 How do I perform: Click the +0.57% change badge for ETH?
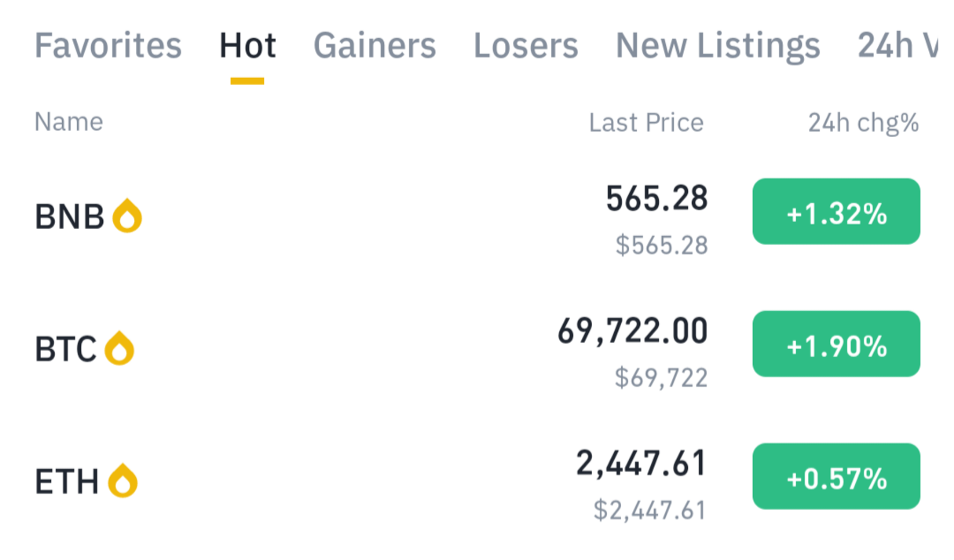(837, 477)
